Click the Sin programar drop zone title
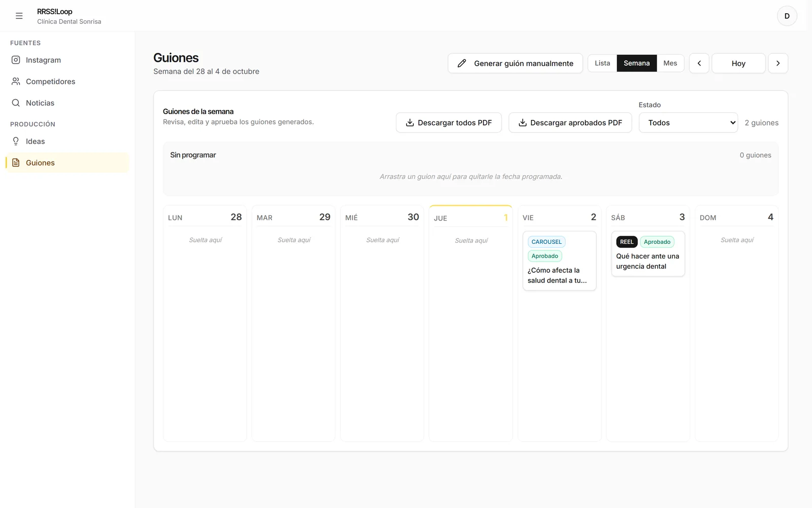This screenshot has width=812, height=508. click(193, 155)
